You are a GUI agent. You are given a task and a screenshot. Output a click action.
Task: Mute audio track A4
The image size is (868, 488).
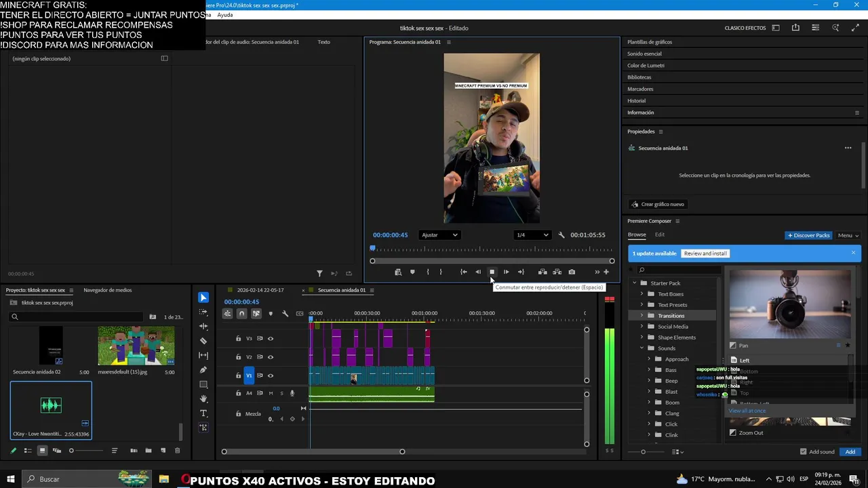271,393
